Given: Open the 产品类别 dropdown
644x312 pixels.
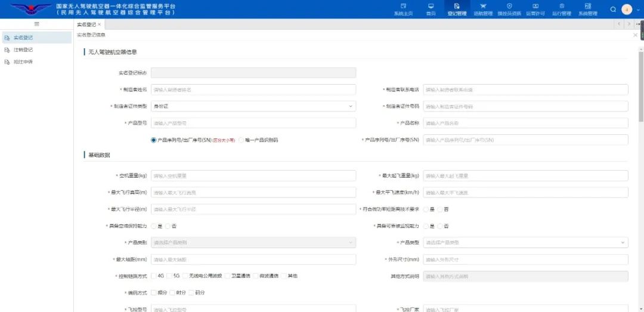Looking at the screenshot, I should point(253,243).
